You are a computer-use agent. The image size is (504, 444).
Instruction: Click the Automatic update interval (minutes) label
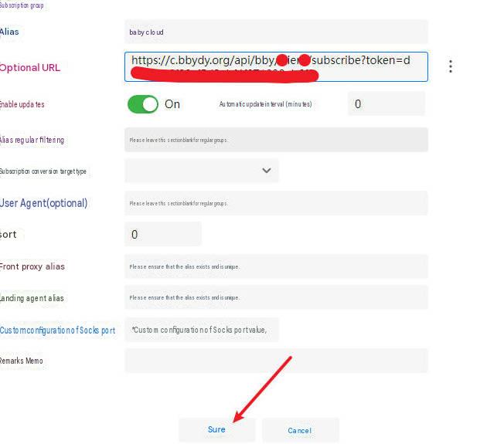point(265,104)
